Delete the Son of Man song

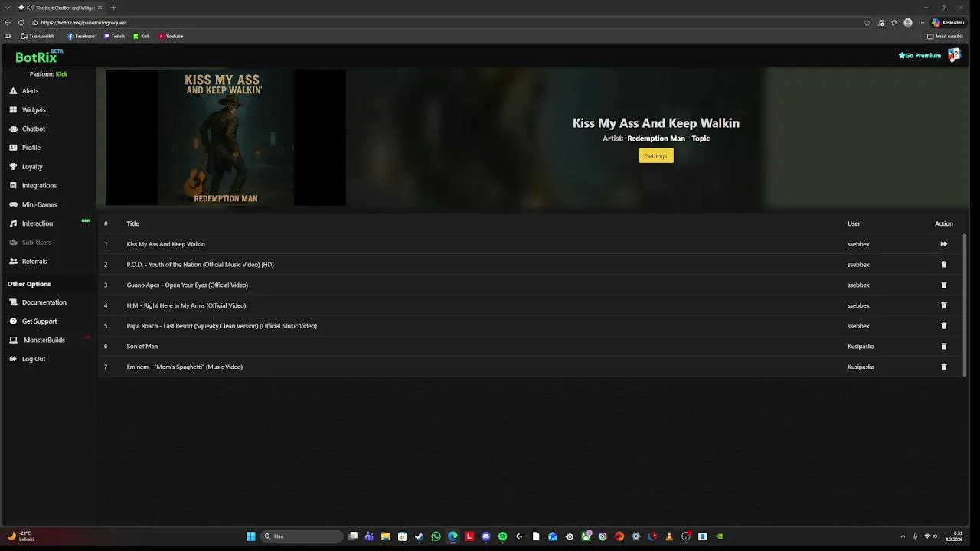tap(943, 346)
